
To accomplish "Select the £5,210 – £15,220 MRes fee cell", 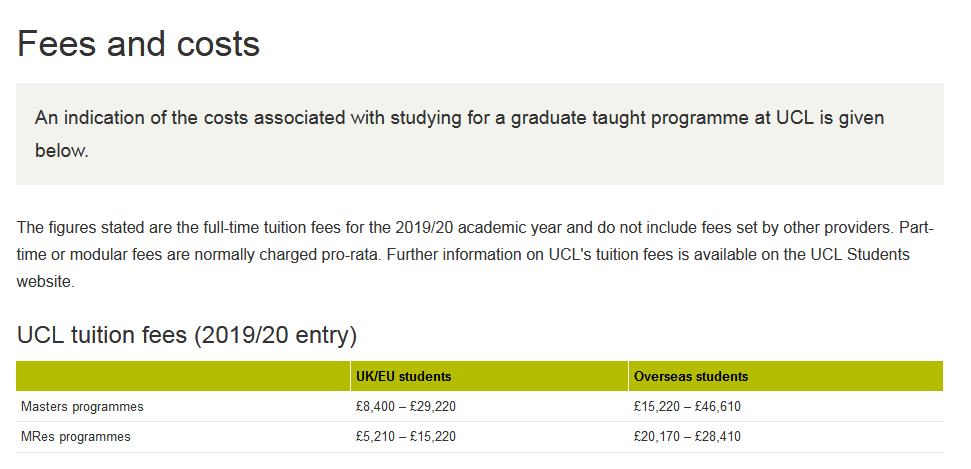I will (406, 437).
